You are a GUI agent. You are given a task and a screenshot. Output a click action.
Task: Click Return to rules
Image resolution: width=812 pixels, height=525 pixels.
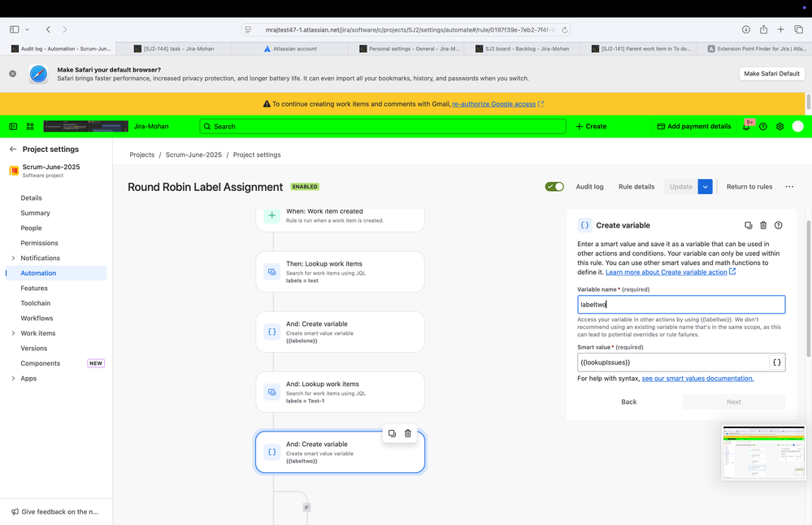pos(749,186)
